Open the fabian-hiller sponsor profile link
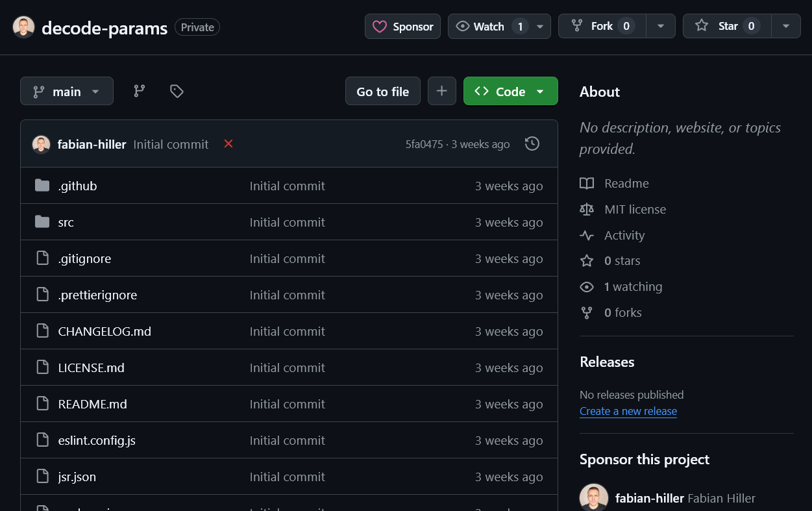The image size is (812, 511). 650,498
